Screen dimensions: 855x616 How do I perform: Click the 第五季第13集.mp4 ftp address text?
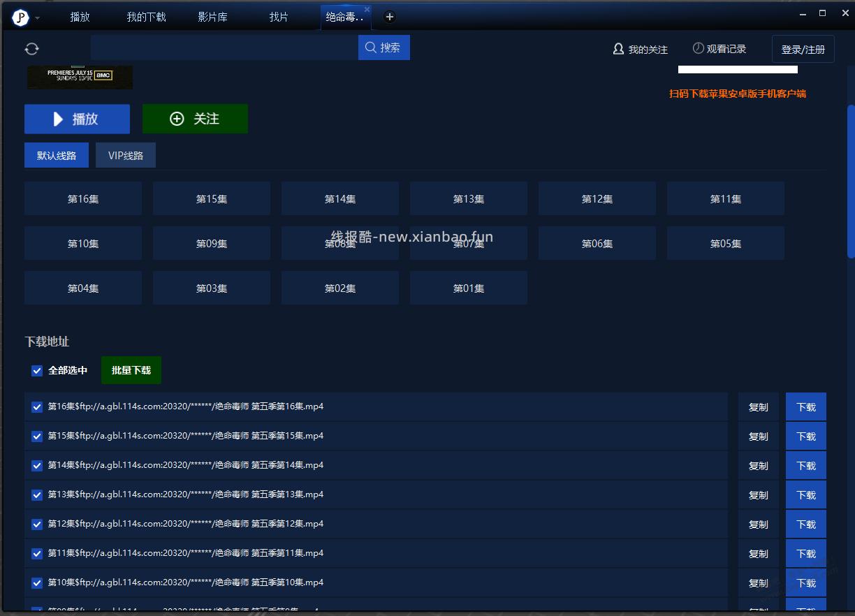click(186, 494)
